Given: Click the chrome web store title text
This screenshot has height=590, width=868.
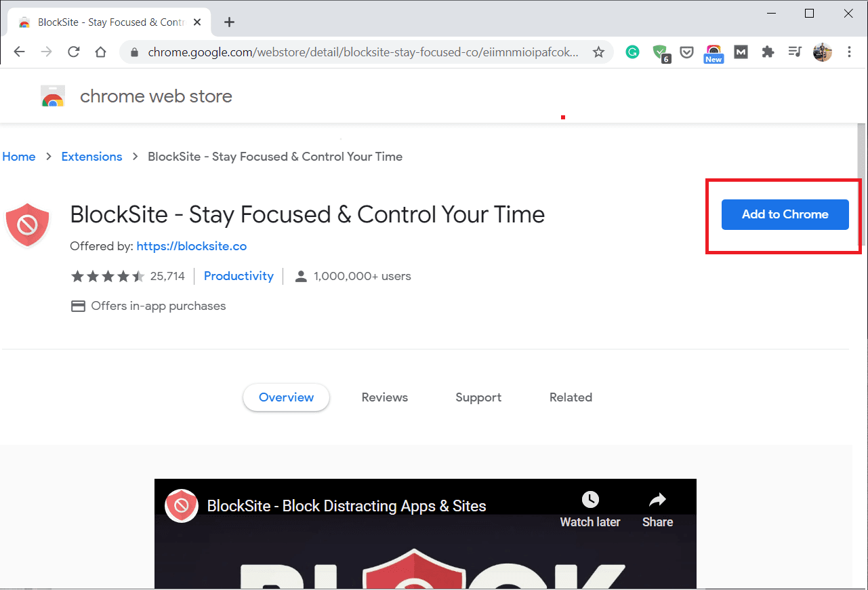Looking at the screenshot, I should point(156,96).
